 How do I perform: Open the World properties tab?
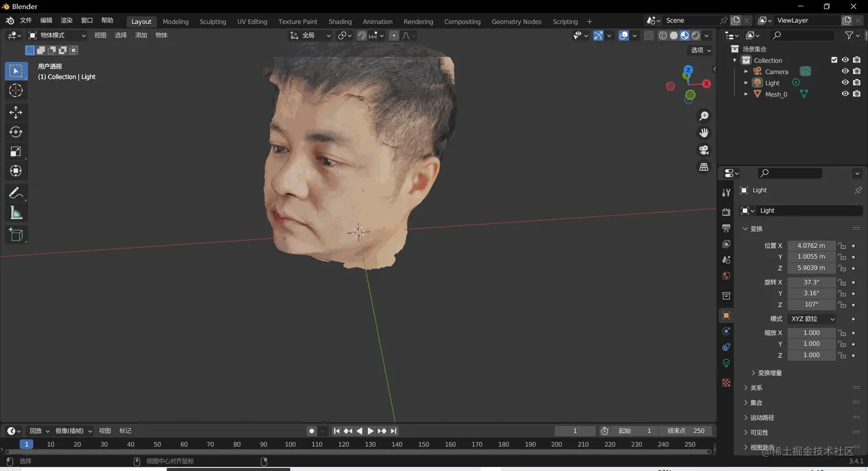726,276
